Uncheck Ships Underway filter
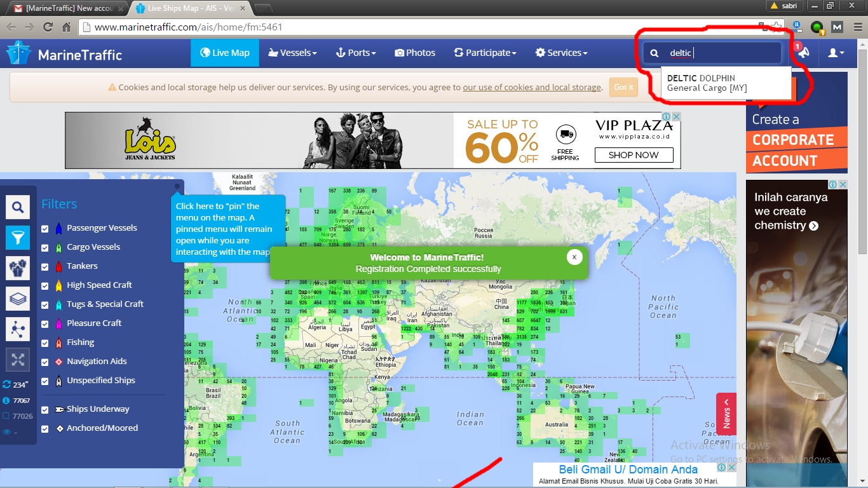The width and height of the screenshot is (868, 488). point(45,410)
